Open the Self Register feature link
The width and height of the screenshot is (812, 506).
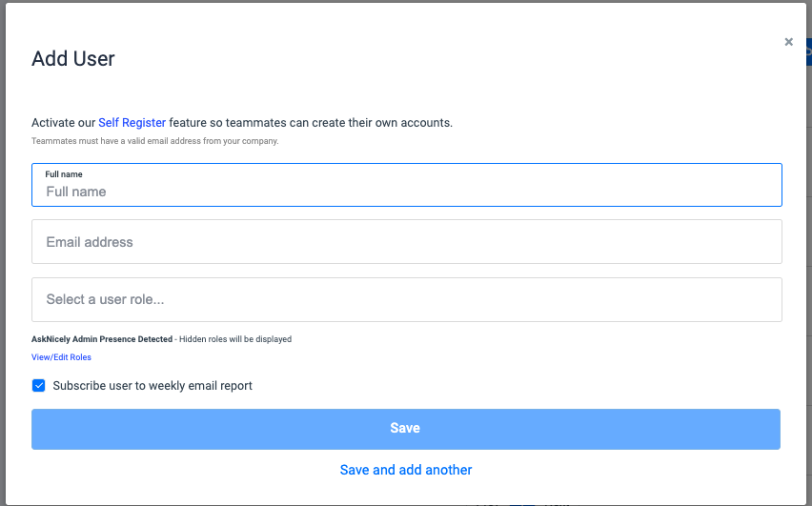[132, 123]
